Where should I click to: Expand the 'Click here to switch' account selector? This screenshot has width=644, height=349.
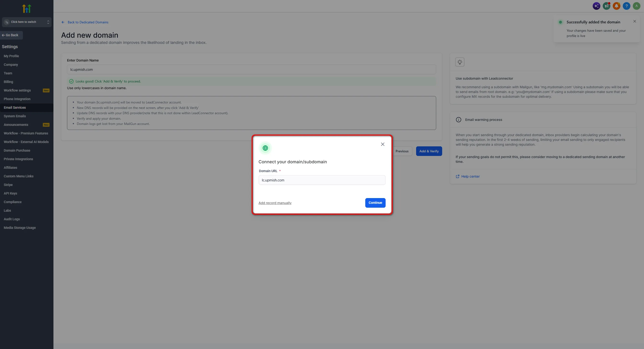click(x=27, y=22)
